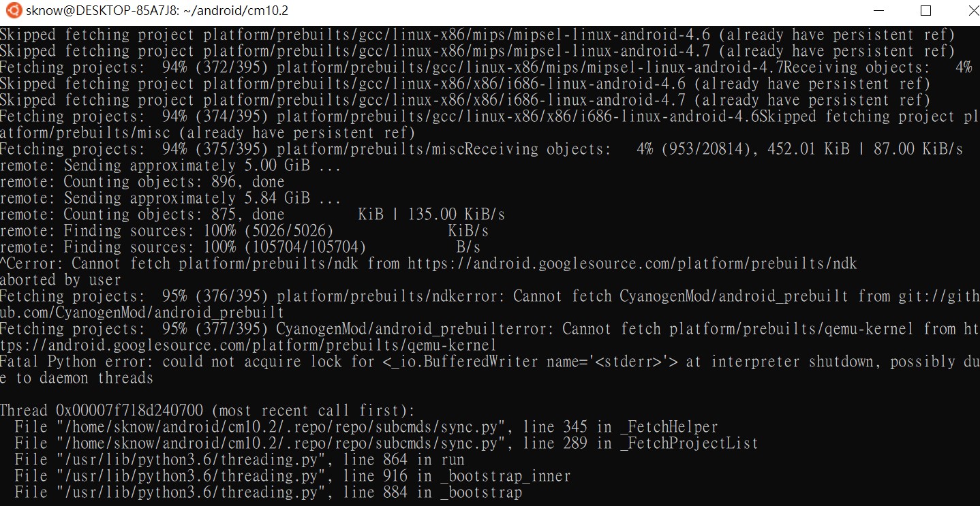Click the 'aborted by user' line
This screenshot has height=506, width=980.
pos(61,280)
